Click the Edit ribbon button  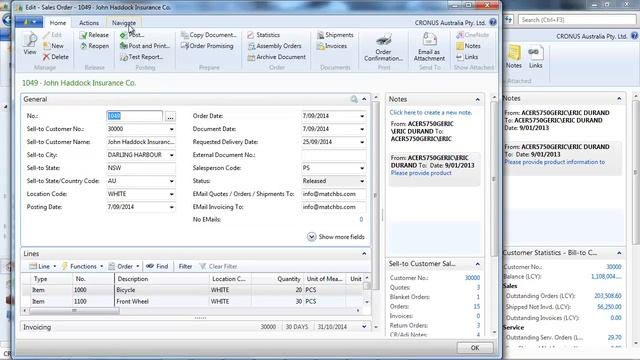(52, 35)
